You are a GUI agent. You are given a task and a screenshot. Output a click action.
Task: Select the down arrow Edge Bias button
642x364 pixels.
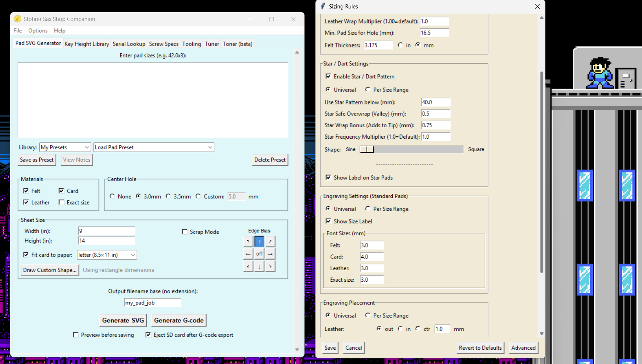click(x=259, y=266)
